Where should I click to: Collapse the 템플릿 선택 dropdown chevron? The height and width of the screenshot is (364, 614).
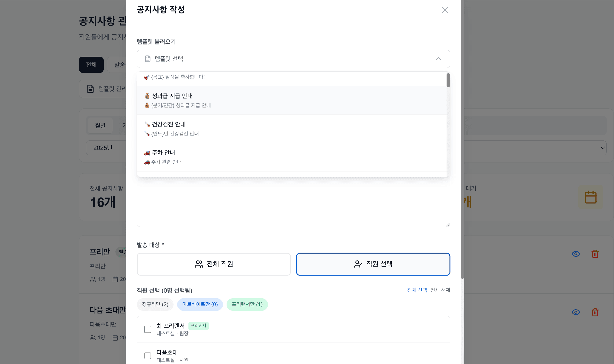[x=438, y=59]
